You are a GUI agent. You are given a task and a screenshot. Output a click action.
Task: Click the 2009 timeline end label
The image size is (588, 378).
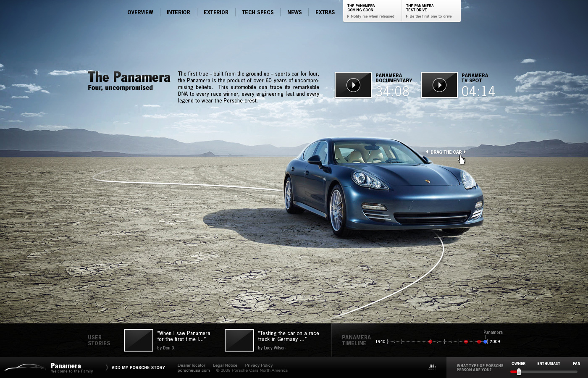point(495,341)
